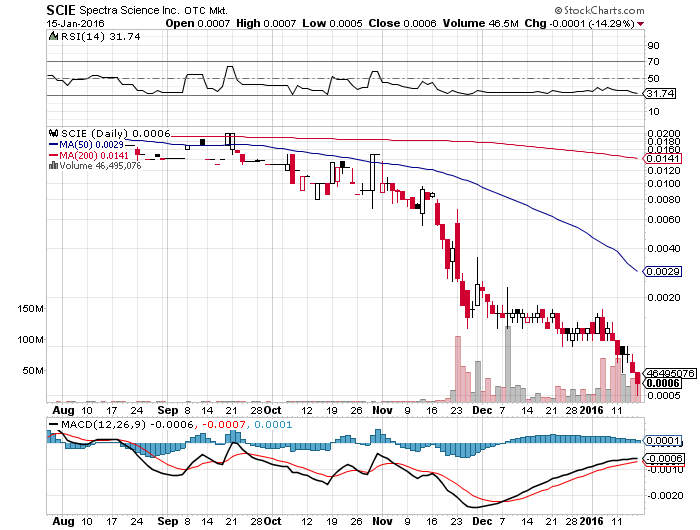Click the OTC Mkt. exchange label
700x530 pixels.
(x=206, y=10)
